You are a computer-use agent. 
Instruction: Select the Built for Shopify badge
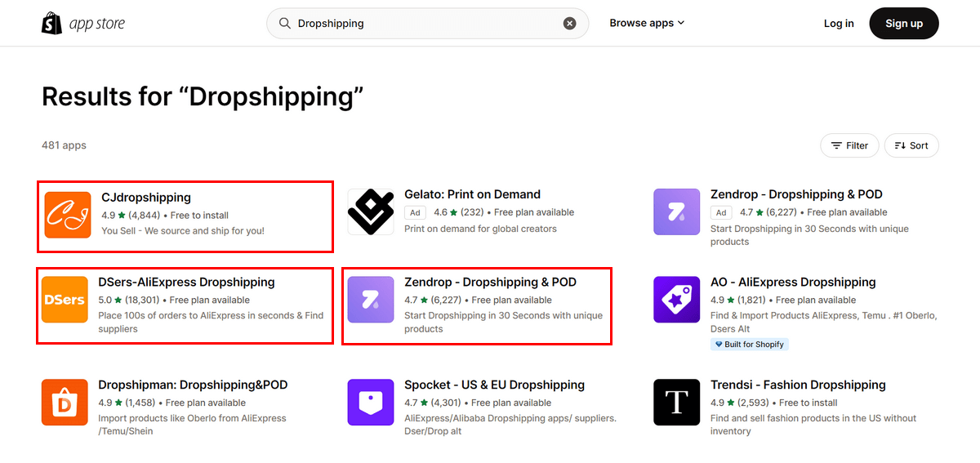[749, 345]
